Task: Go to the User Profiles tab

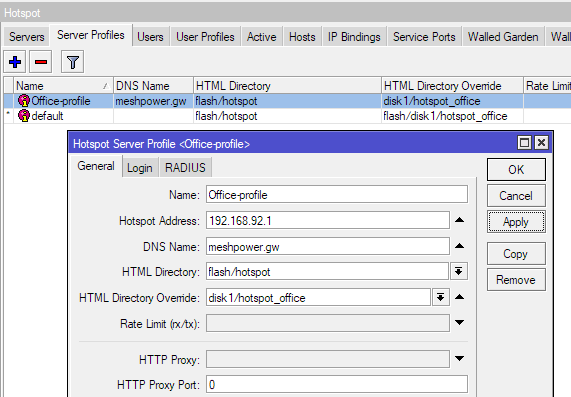Action: tap(205, 37)
